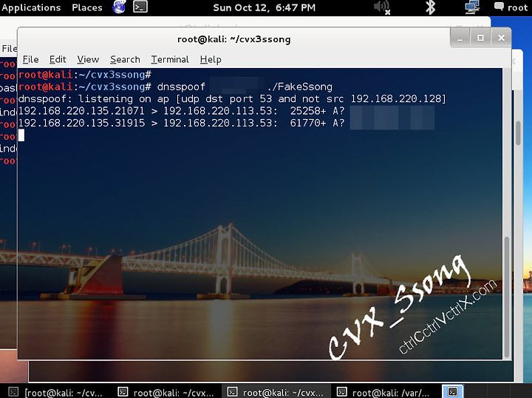Open the Terminal menu in menu bar
The image size is (532, 398).
pos(170,59)
